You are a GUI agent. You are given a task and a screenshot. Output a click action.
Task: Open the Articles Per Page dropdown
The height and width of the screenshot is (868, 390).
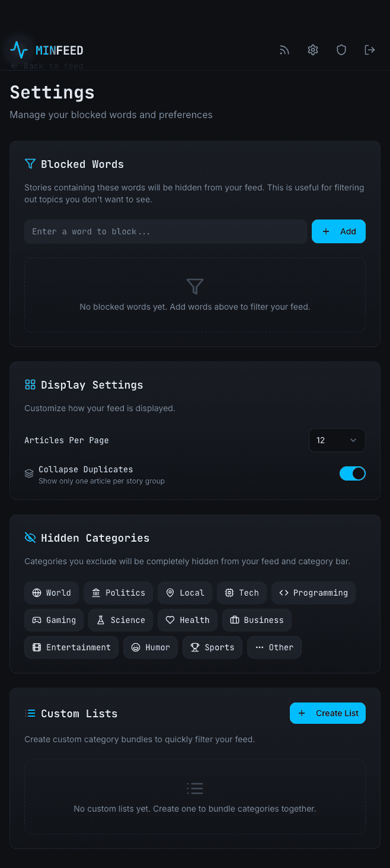[x=337, y=440]
